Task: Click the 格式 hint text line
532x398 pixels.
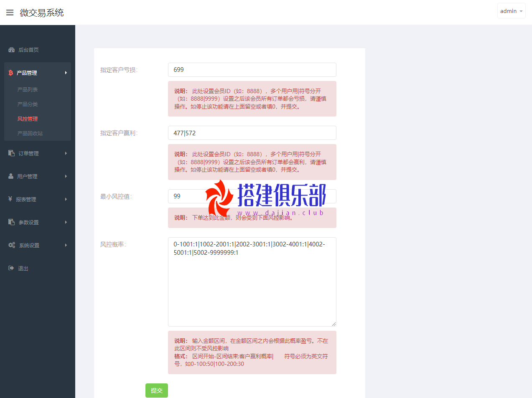Action: click(251, 360)
